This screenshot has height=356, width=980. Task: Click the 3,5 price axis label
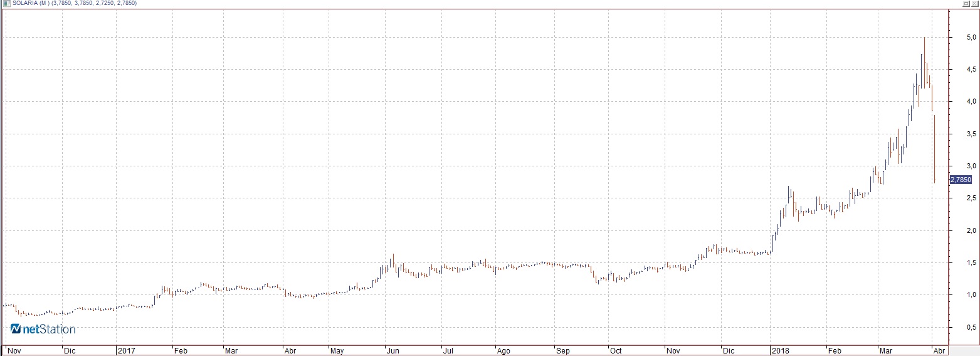point(970,134)
